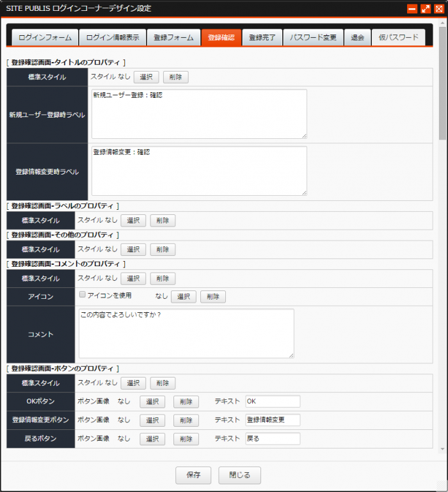Click 選択 for the 登録情報変更ボタン image
Viewport: 448px width, 492px height.
coord(152,420)
